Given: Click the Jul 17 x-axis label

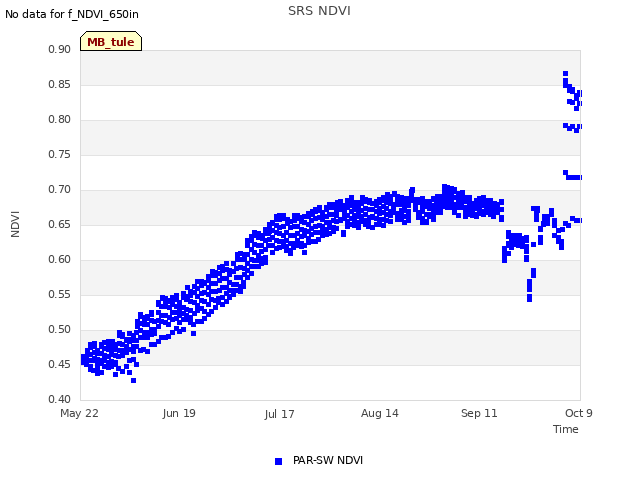Looking at the screenshot, I should click(279, 414).
